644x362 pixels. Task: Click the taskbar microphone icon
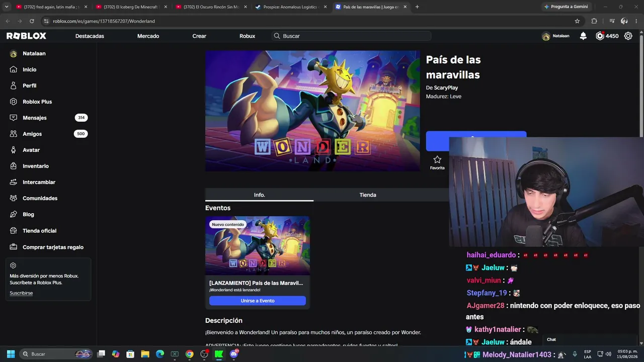point(575,354)
